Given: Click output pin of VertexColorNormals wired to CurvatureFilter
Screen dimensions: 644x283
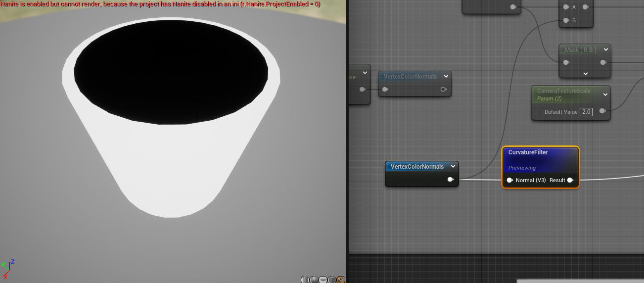Looking at the screenshot, I should [x=451, y=180].
